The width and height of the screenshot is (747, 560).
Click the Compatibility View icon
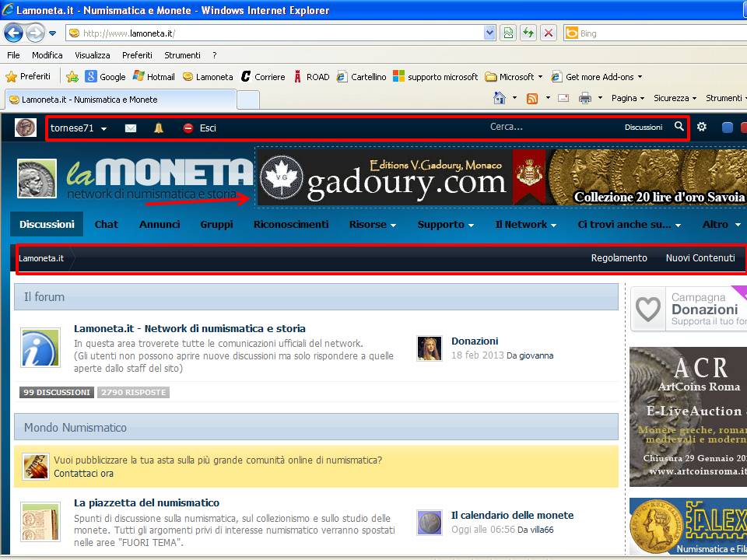click(508, 33)
